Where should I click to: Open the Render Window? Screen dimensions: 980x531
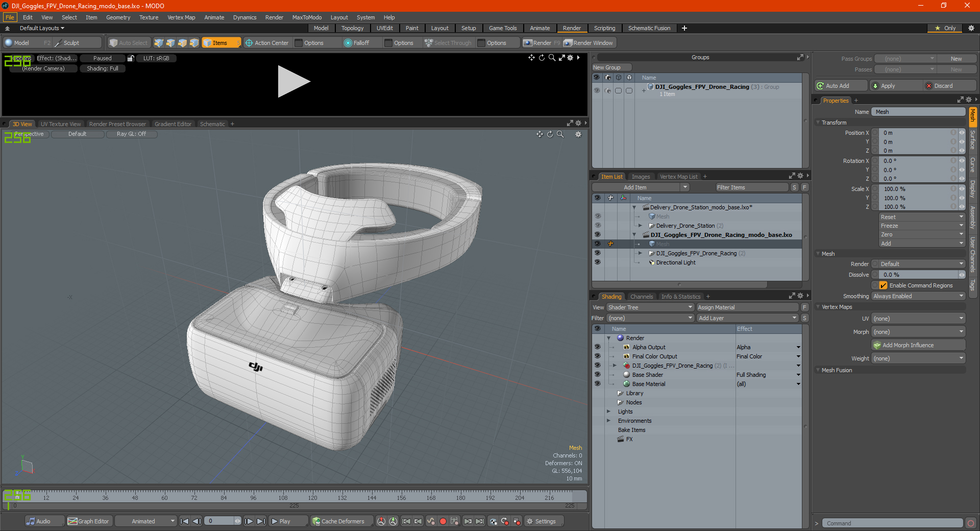pyautogui.click(x=589, y=43)
